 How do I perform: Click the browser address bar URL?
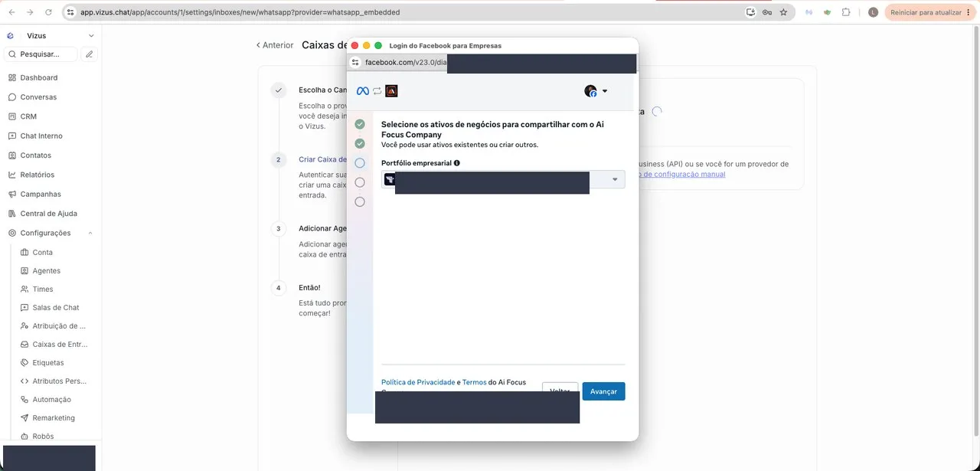pos(240,12)
